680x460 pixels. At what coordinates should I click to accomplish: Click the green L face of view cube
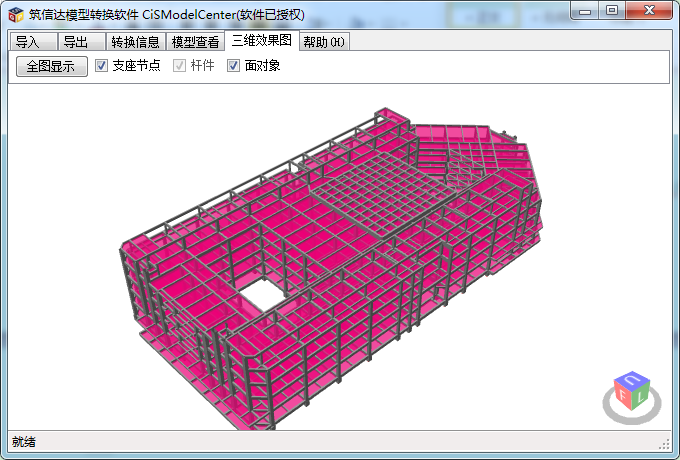point(643,397)
